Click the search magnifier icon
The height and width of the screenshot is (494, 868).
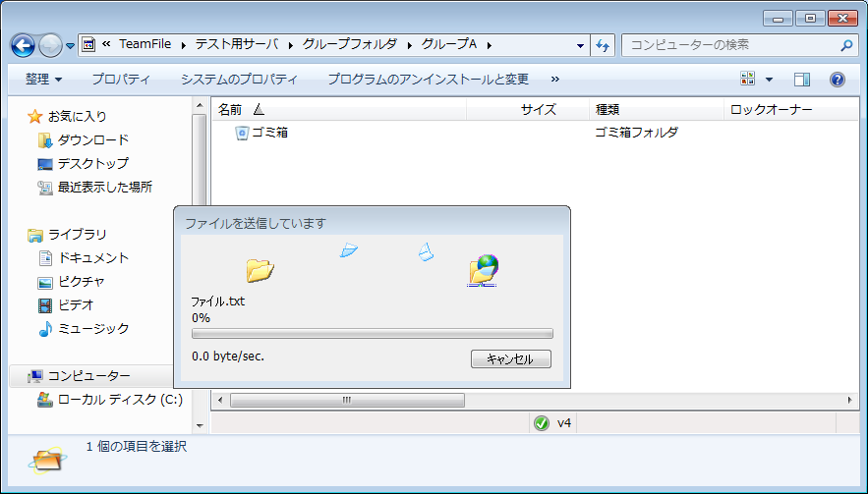point(846,45)
